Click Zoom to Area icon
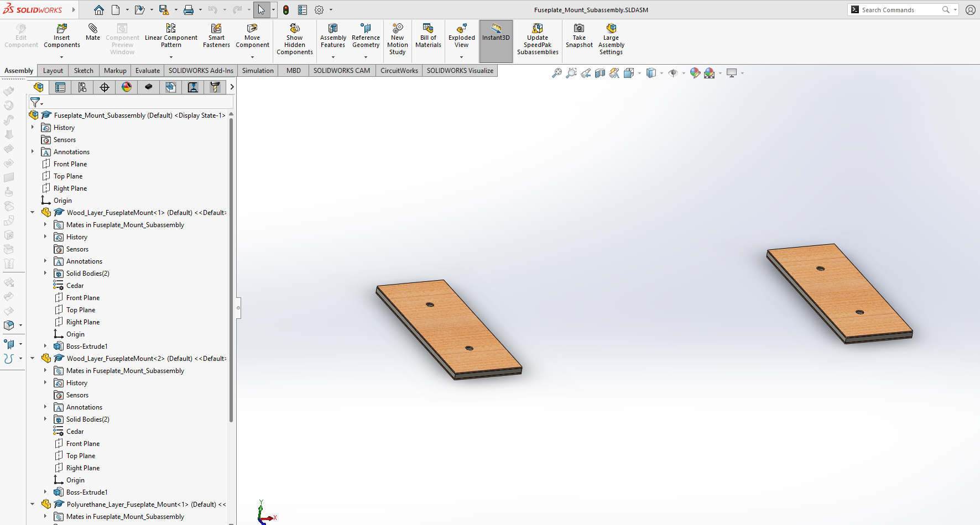This screenshot has width=980, height=525. tap(571, 73)
